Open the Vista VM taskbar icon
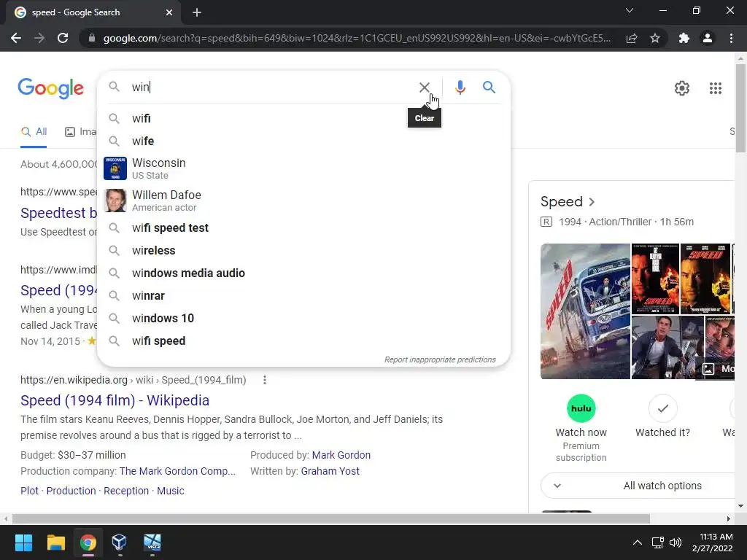This screenshot has height=560, width=747. (x=152, y=542)
